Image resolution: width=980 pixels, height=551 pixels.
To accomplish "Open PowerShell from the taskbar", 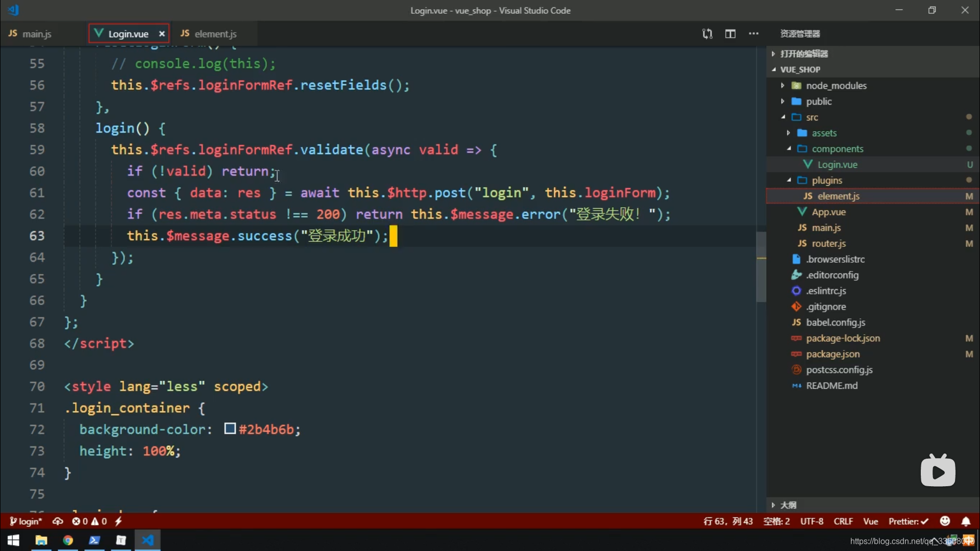I will [x=94, y=540].
